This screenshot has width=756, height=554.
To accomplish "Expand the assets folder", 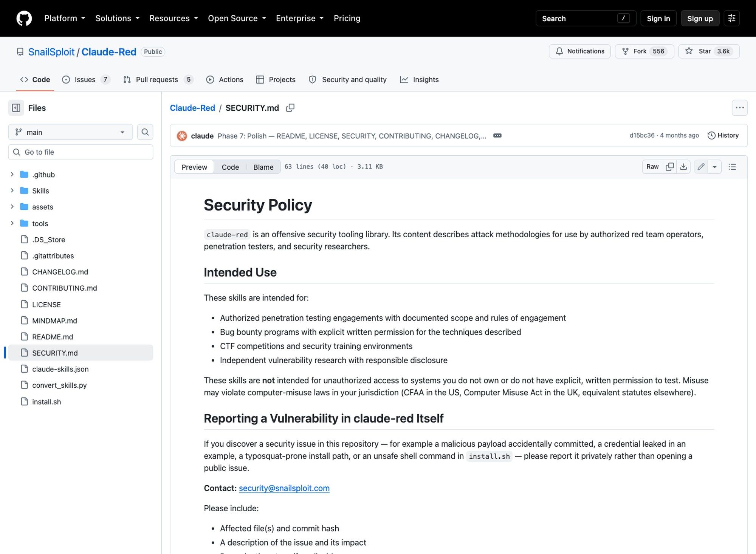I will click(x=12, y=207).
